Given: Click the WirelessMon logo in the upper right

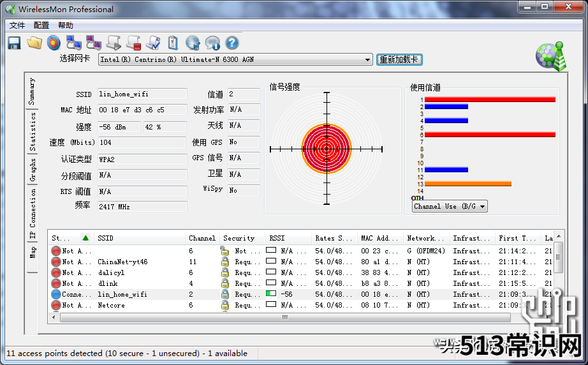Looking at the screenshot, I should pyautogui.click(x=551, y=57).
